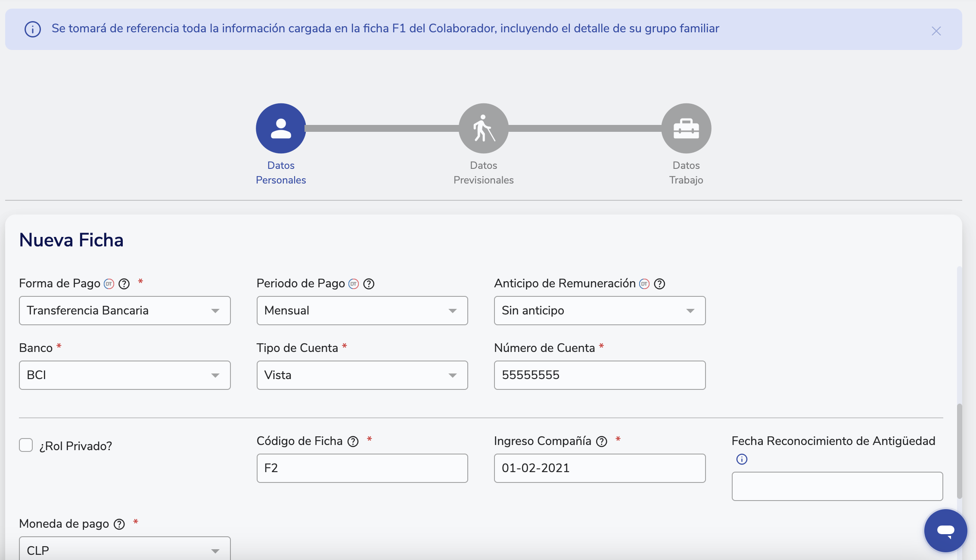Image resolution: width=976 pixels, height=560 pixels.
Task: Open the Anticipo de Remuneración dropdown
Action: [x=599, y=311]
